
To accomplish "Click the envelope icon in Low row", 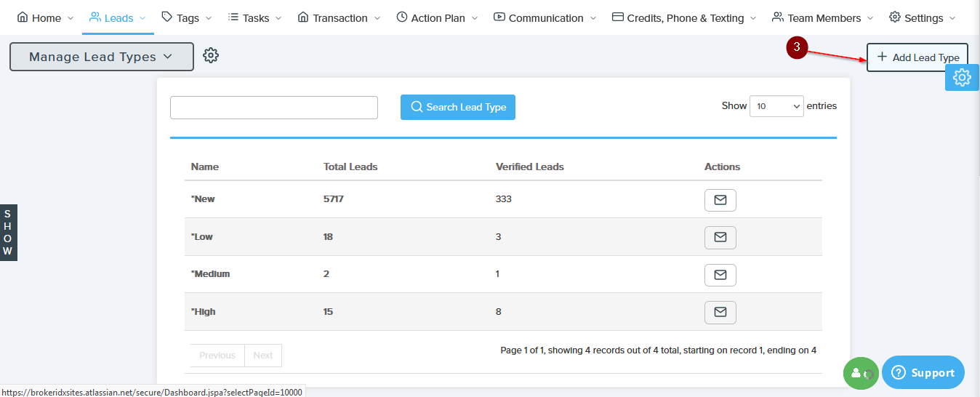I will 720,237.
